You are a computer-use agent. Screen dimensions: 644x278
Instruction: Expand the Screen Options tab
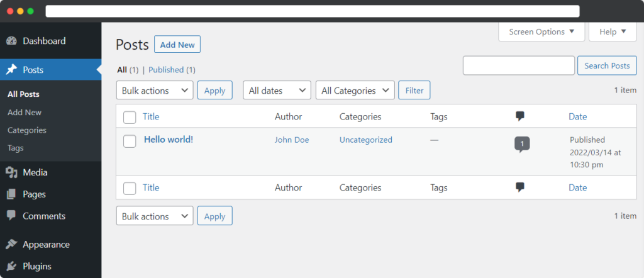click(541, 31)
